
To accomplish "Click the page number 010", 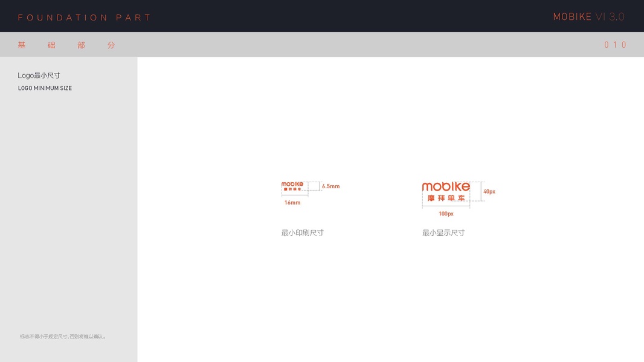I will coord(615,45).
